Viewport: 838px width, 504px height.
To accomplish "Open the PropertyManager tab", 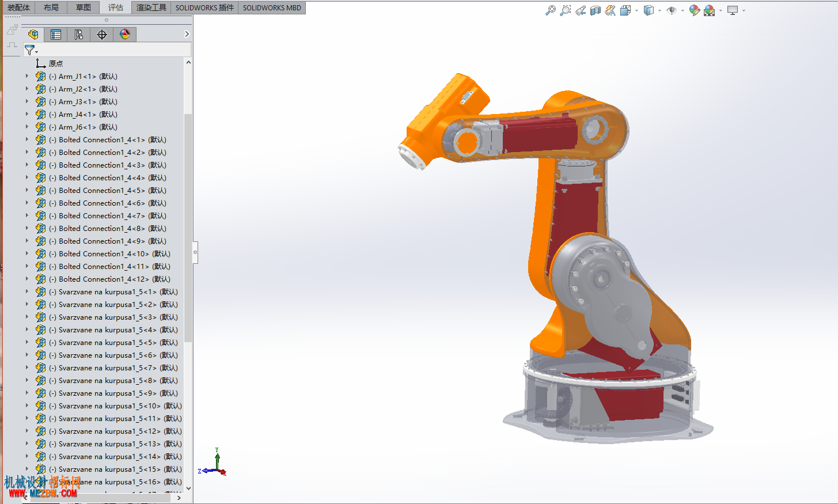I will pyautogui.click(x=56, y=35).
